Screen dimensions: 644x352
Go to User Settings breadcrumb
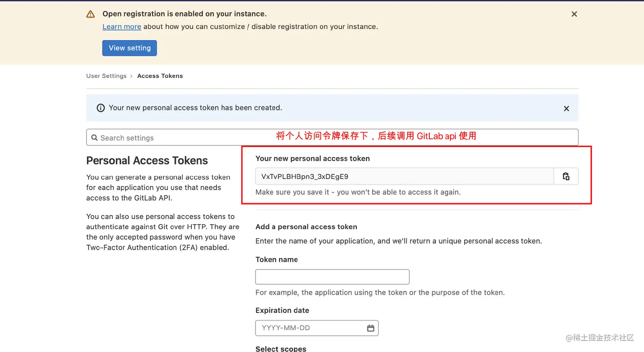pos(106,76)
